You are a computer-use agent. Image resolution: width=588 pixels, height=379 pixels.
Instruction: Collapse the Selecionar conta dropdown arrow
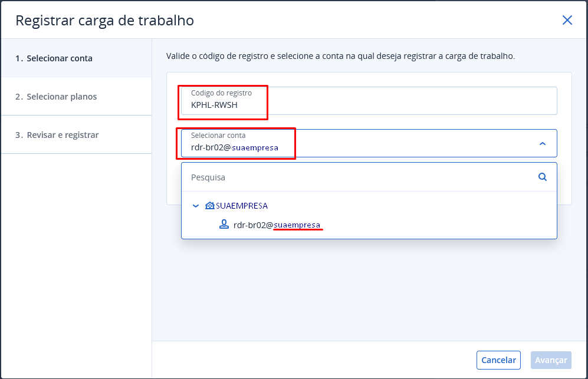542,143
